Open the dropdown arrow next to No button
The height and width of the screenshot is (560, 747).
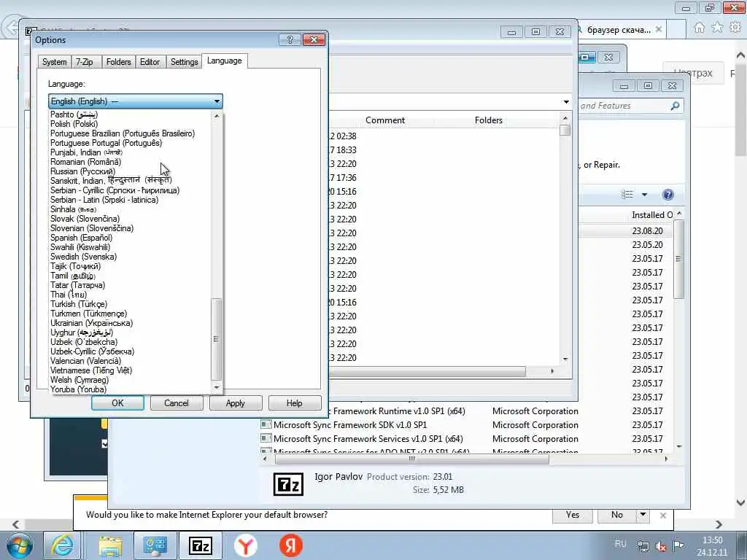point(643,516)
